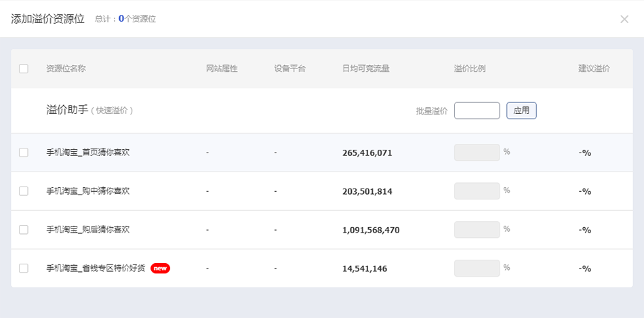
Task: Click the 资源位名称 column header
Action: 66,68
